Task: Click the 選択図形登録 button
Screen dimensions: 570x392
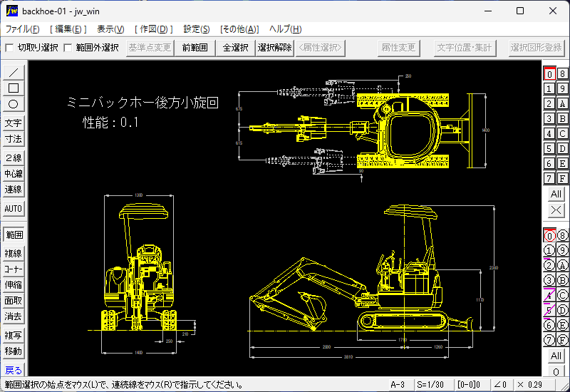Action: click(537, 48)
